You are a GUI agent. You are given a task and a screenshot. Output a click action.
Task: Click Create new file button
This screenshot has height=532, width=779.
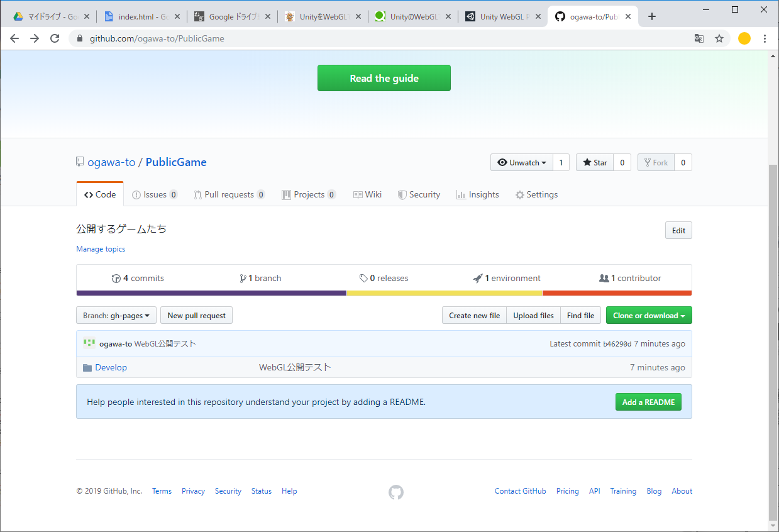coord(475,315)
